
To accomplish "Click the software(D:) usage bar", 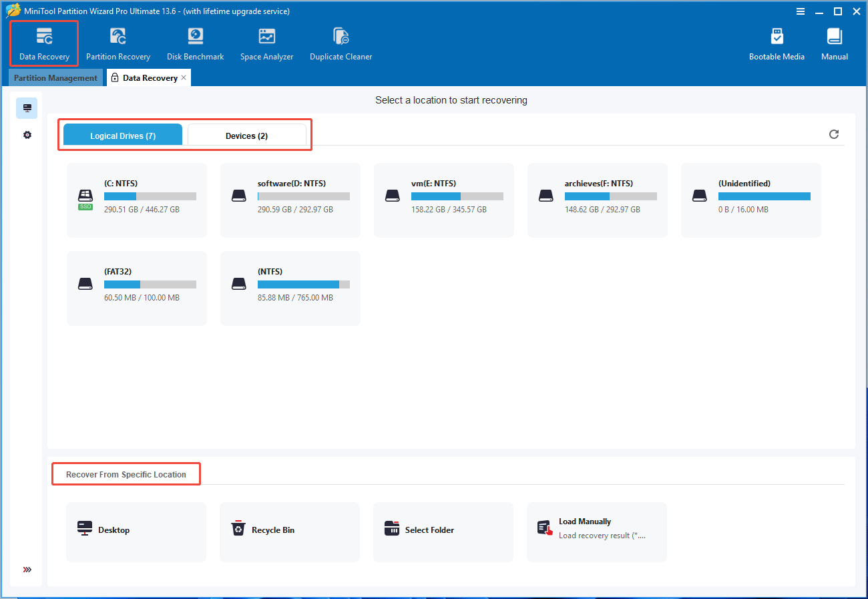I will (x=304, y=196).
